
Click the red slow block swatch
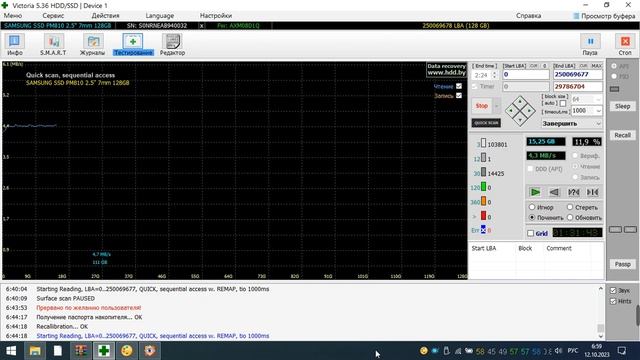(x=483, y=216)
